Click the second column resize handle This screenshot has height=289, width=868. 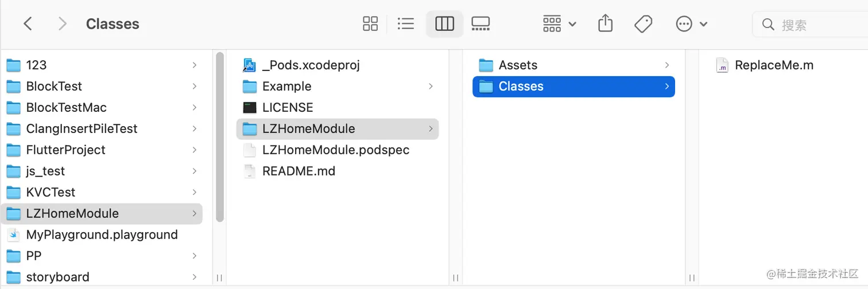455,278
